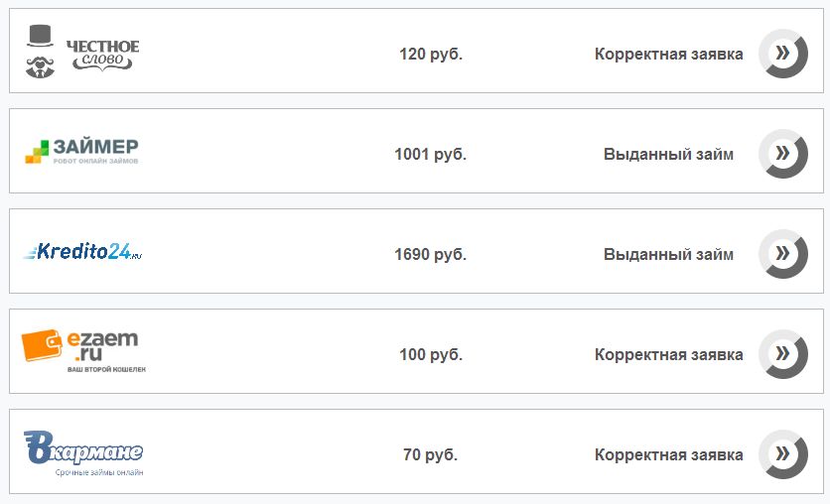This screenshot has width=830, height=504.
Task: Click Корректная заявка in Вкармане row
Action: click(668, 454)
